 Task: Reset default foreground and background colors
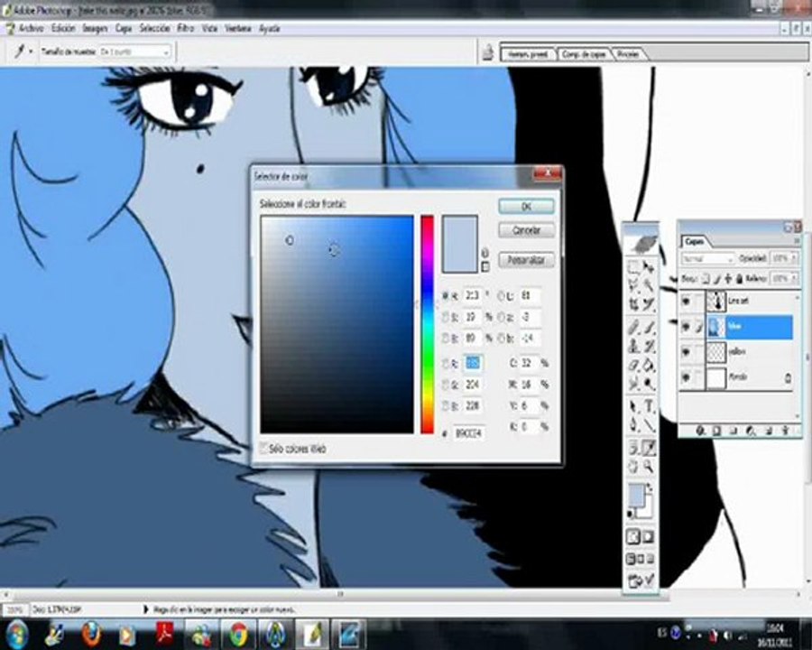coord(631,515)
